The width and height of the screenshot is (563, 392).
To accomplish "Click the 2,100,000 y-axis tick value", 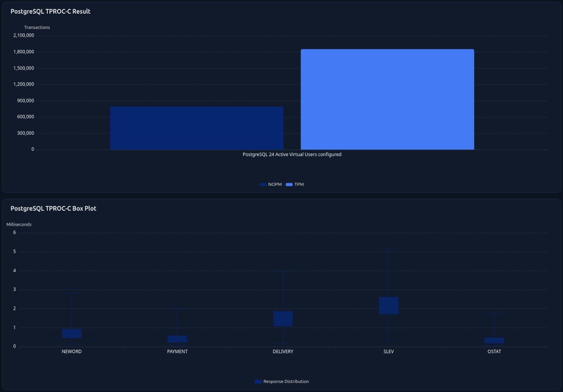I will coord(23,35).
